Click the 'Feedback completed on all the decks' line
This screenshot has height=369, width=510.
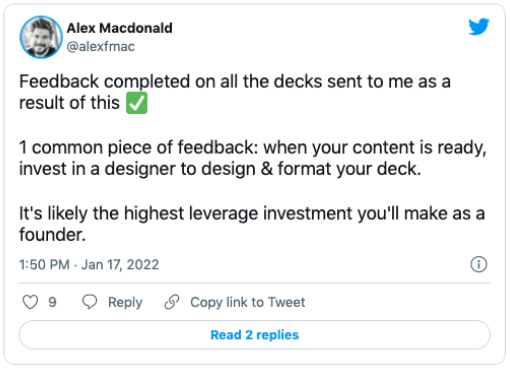point(235,82)
